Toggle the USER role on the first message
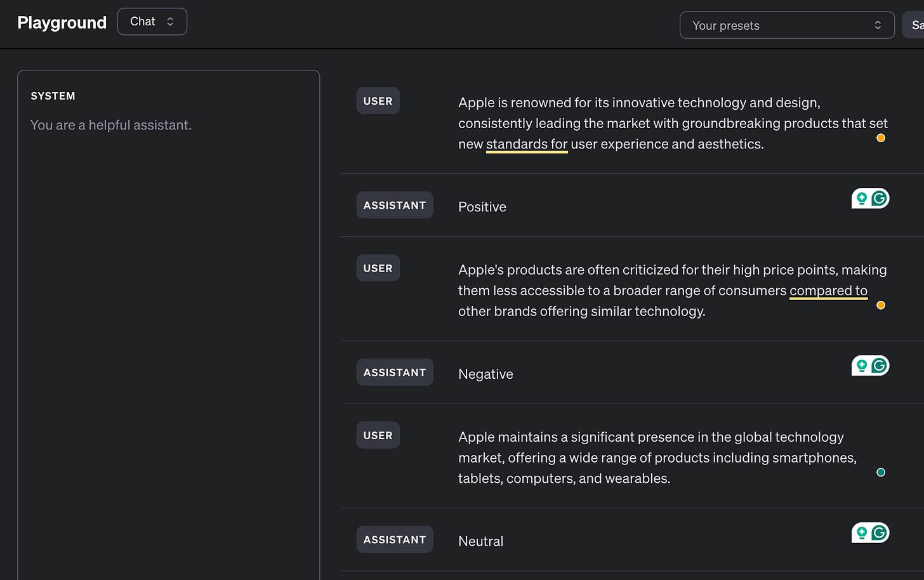The height and width of the screenshot is (580, 924). [x=378, y=101]
